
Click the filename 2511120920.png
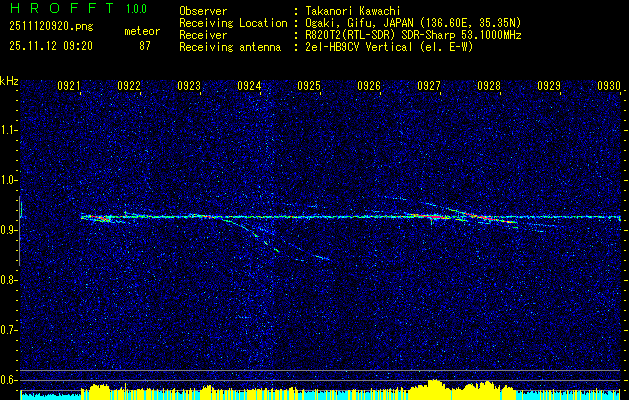pyautogui.click(x=51, y=27)
